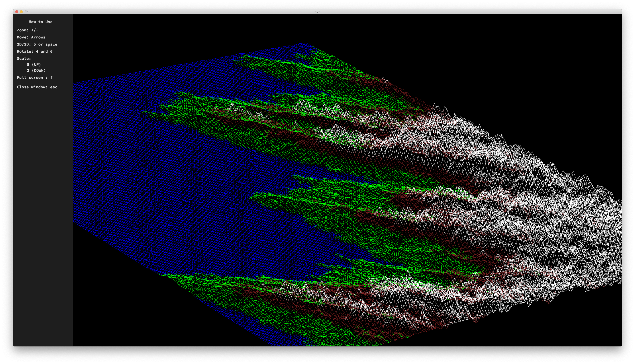Viewport: 635px width, 364px height.
Task: Minimize the FDF window with yellow button
Action: point(22,12)
